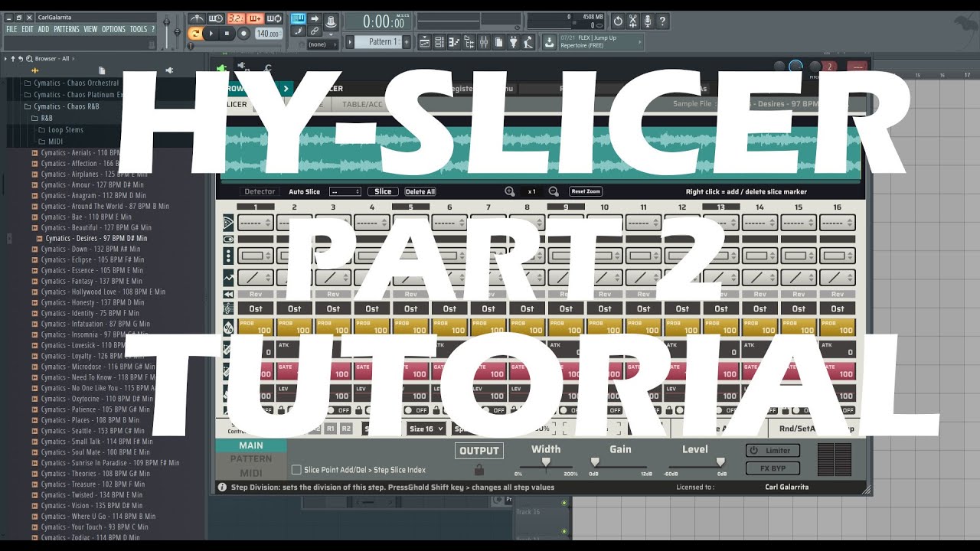Screen dimensions: 980x551
Task: Click the OUTPUT button
Action: 479,451
